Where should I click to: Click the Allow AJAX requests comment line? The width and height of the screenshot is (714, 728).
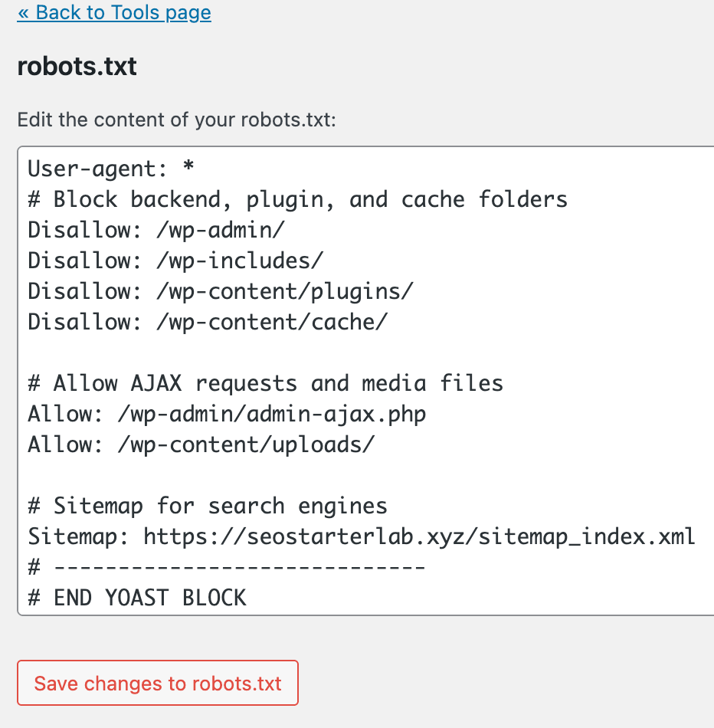pos(264,383)
